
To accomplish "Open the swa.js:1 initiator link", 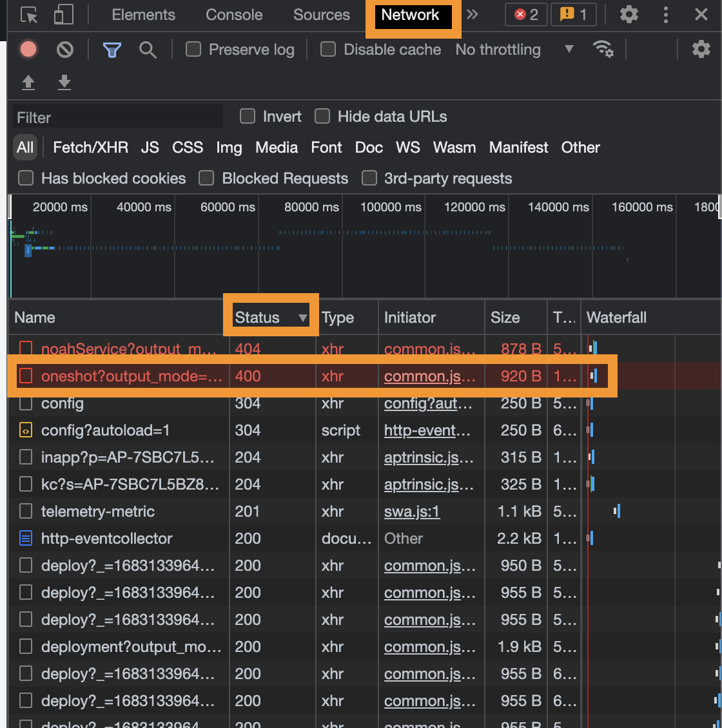I will 412,512.
